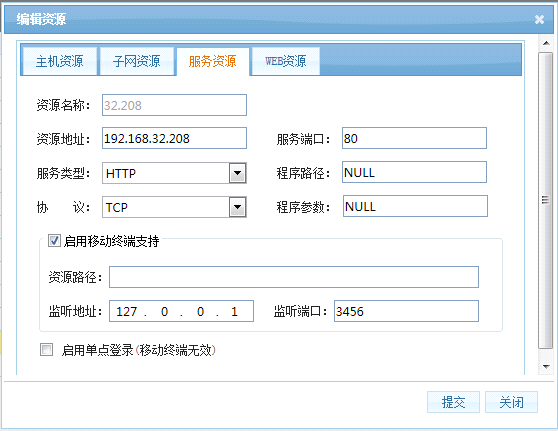Click the 监听端口 field showing 3456
The height and width of the screenshot is (431, 558).
coord(406,311)
